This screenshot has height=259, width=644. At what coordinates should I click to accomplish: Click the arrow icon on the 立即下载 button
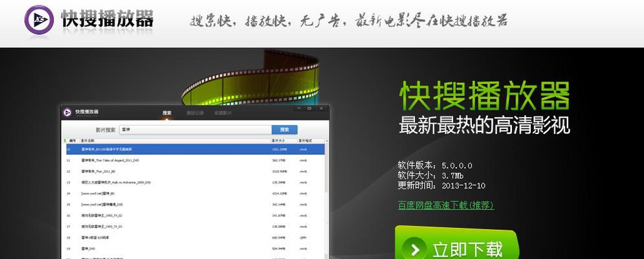point(415,249)
